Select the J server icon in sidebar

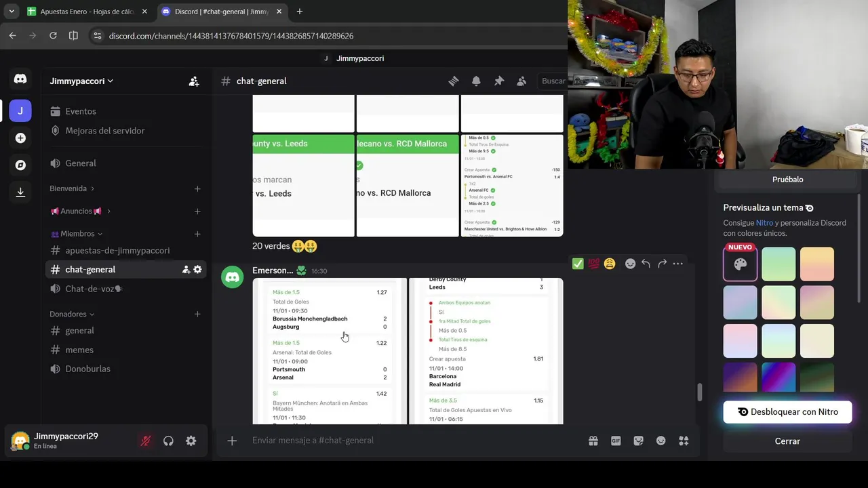(x=20, y=110)
